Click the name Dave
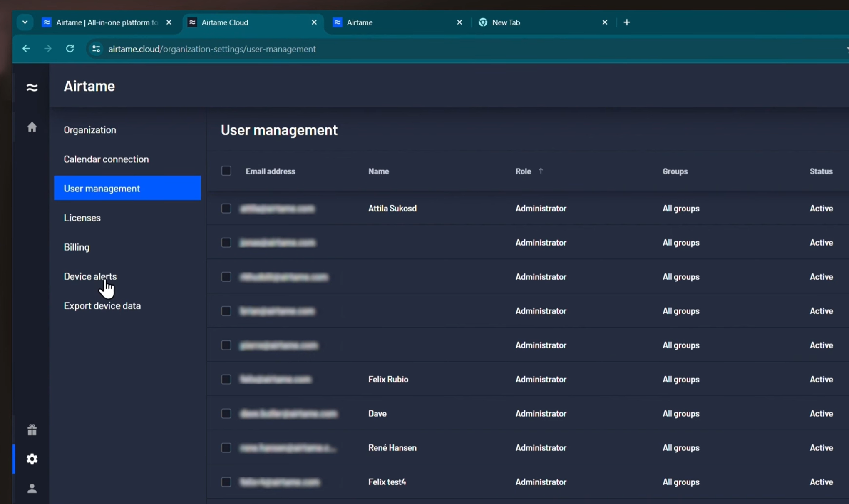Screen dimensions: 849x504 coord(377,413)
